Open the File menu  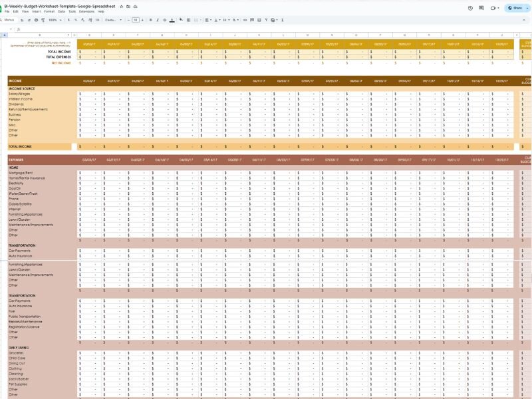7,11
